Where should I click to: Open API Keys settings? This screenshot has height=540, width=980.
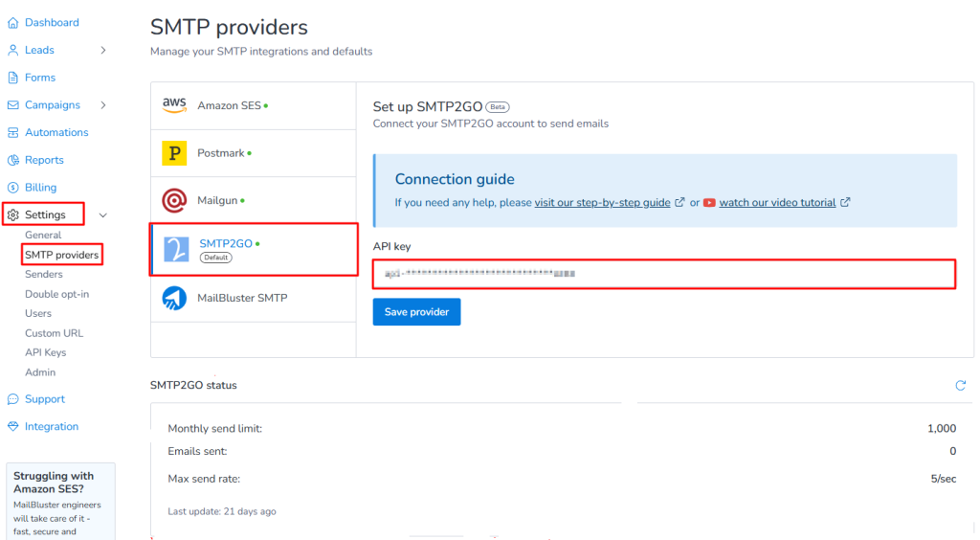(46, 353)
